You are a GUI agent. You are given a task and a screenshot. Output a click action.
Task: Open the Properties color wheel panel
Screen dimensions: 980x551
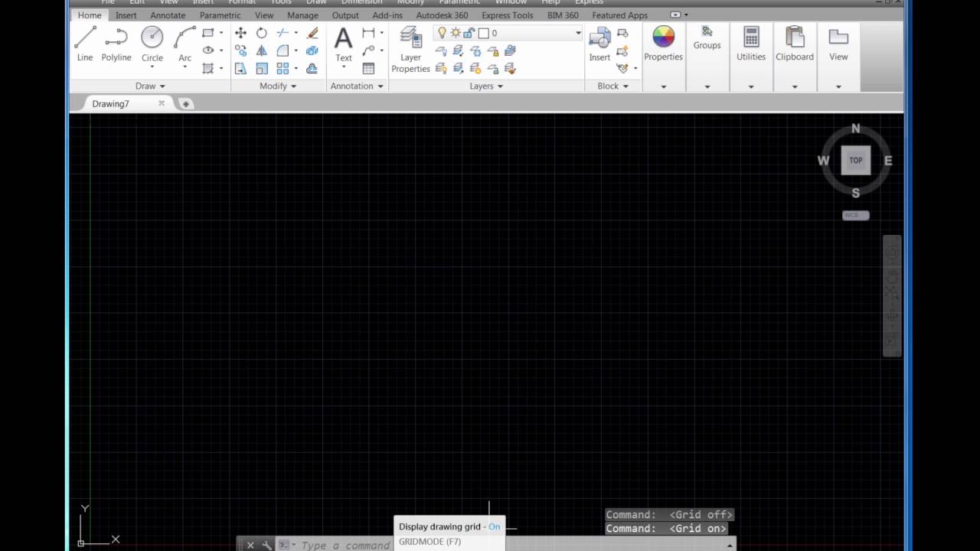point(663,44)
